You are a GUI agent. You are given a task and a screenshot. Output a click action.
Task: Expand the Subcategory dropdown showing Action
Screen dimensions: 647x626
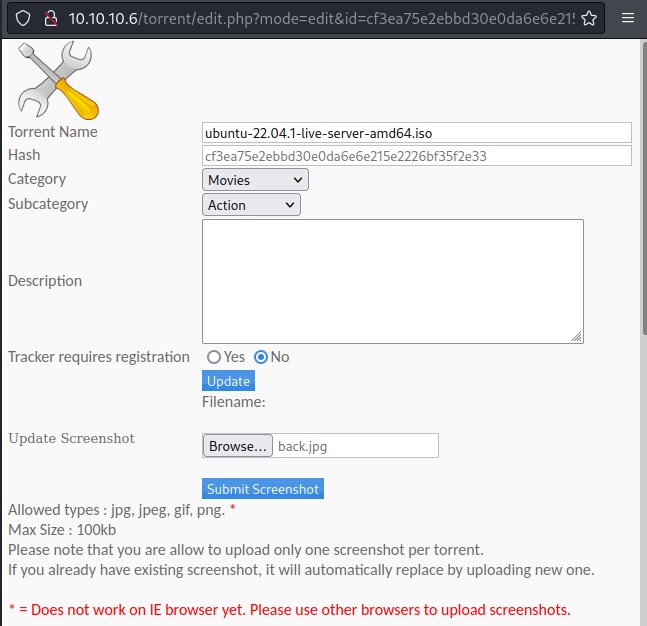251,205
